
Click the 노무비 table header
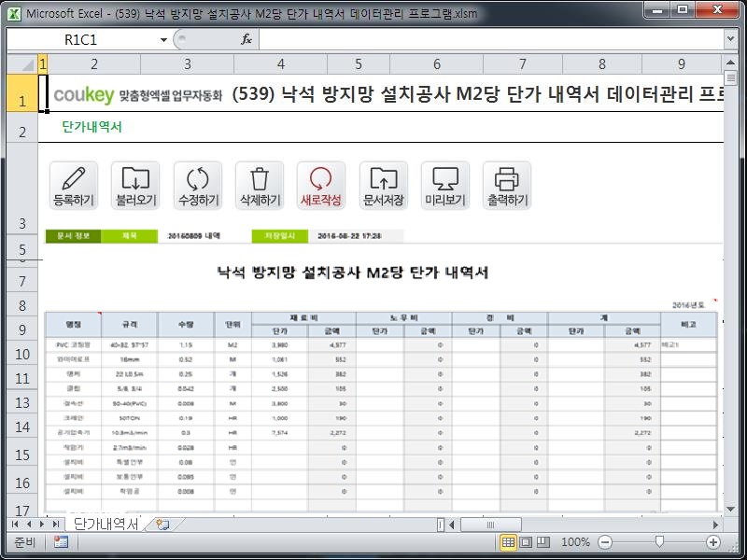pyautogui.click(x=404, y=317)
